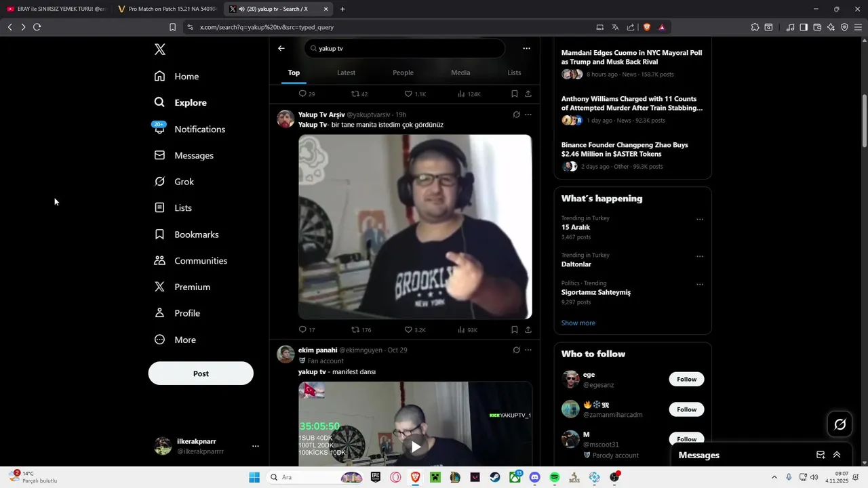View analytics of Yakup Tv Arşiv post (93K)
The height and width of the screenshot is (488, 868).
[x=468, y=330]
